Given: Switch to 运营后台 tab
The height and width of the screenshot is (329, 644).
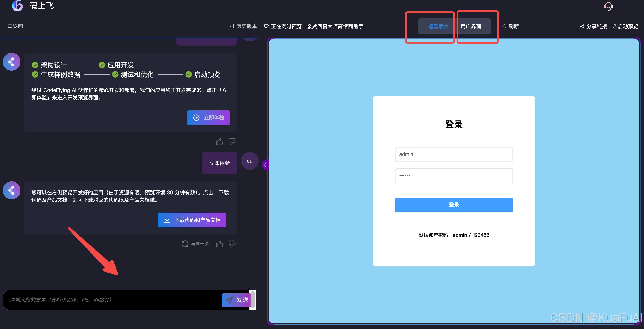Looking at the screenshot, I should 438,26.
